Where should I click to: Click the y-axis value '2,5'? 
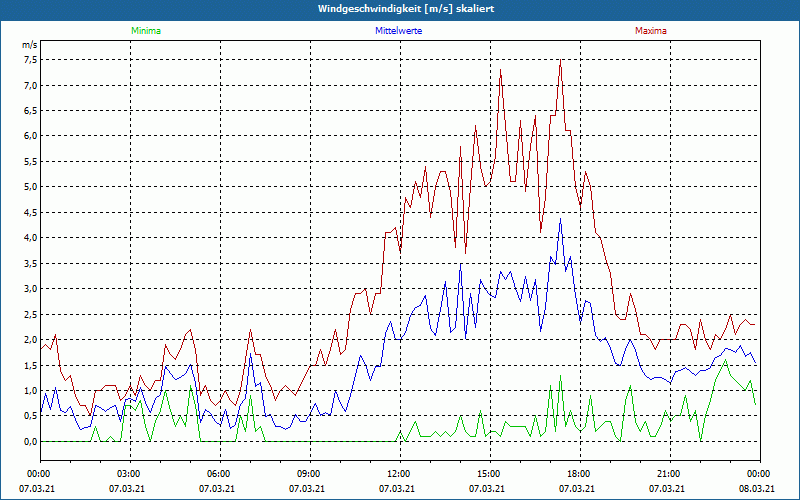tap(30, 314)
